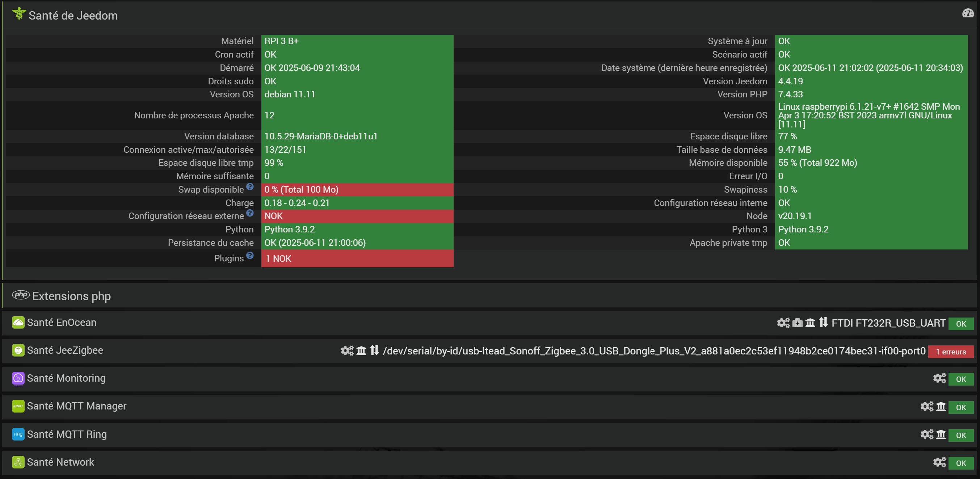Open EnOcean daemon gears icon
Image resolution: width=980 pixels, height=479 pixels.
coord(783,323)
